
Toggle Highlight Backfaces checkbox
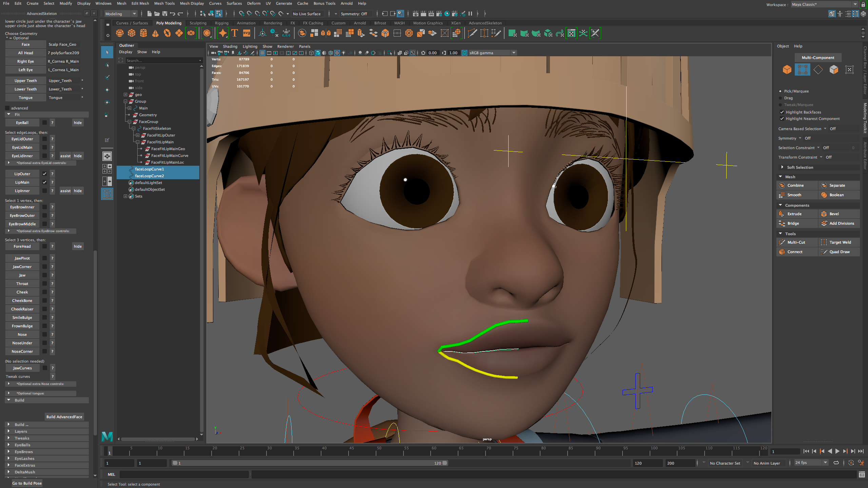click(782, 112)
